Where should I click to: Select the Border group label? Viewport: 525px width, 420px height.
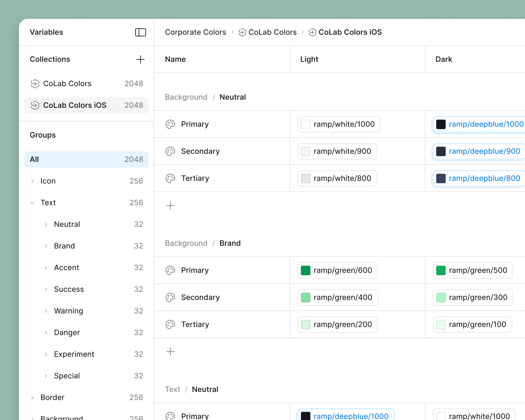tap(53, 397)
